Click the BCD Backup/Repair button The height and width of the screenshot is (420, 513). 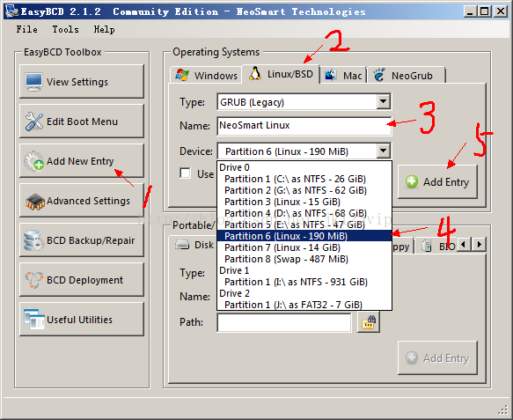[82, 240]
